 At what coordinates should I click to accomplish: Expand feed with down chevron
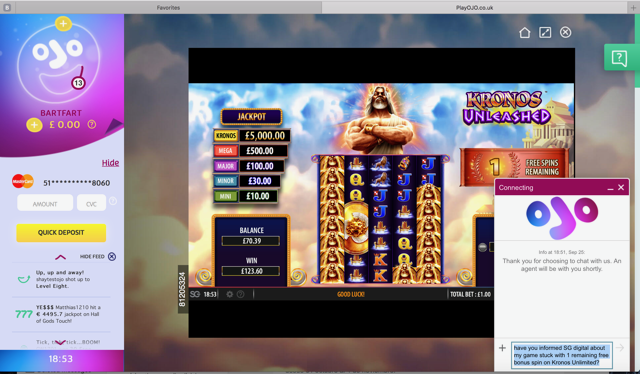[x=60, y=342]
